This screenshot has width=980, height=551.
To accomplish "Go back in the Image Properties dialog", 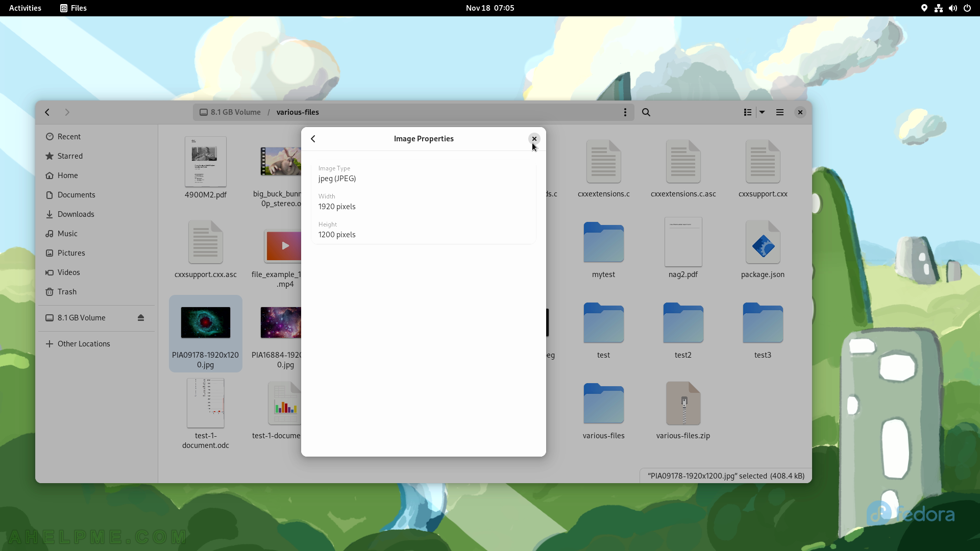I will pyautogui.click(x=313, y=139).
